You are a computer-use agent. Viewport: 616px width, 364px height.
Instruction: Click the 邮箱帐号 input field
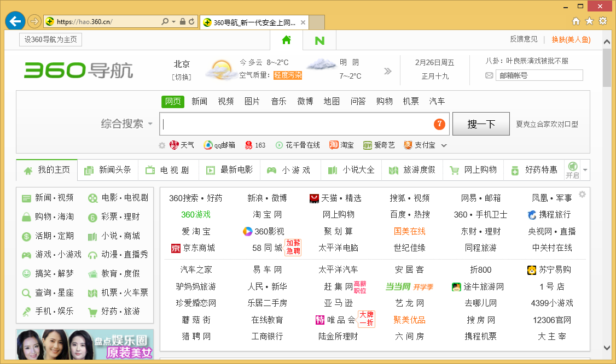tap(539, 75)
